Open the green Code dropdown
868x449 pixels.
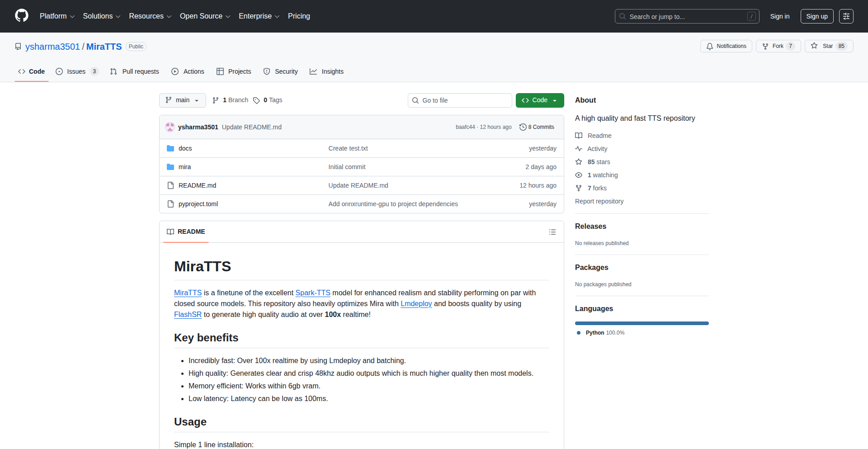pyautogui.click(x=539, y=100)
